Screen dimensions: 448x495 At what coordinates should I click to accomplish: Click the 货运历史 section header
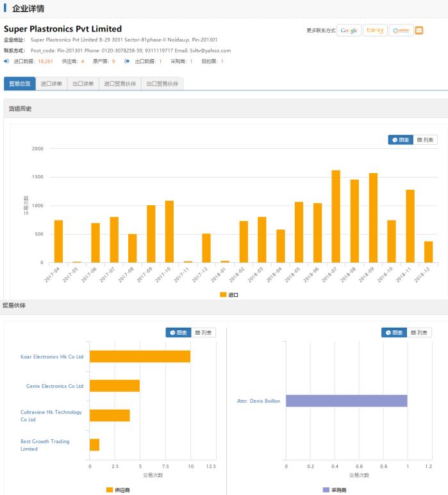[x=21, y=108]
